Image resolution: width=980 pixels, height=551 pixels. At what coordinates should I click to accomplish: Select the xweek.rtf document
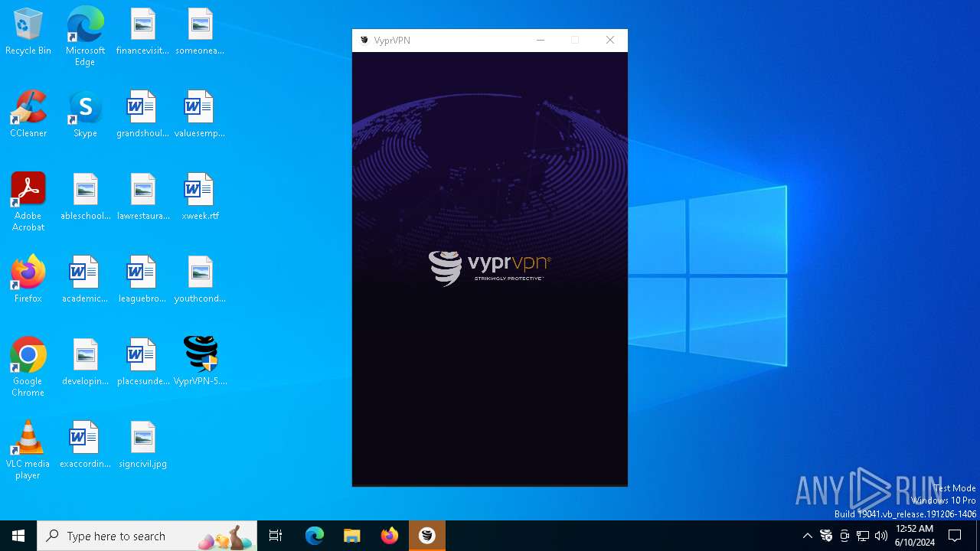click(x=200, y=197)
